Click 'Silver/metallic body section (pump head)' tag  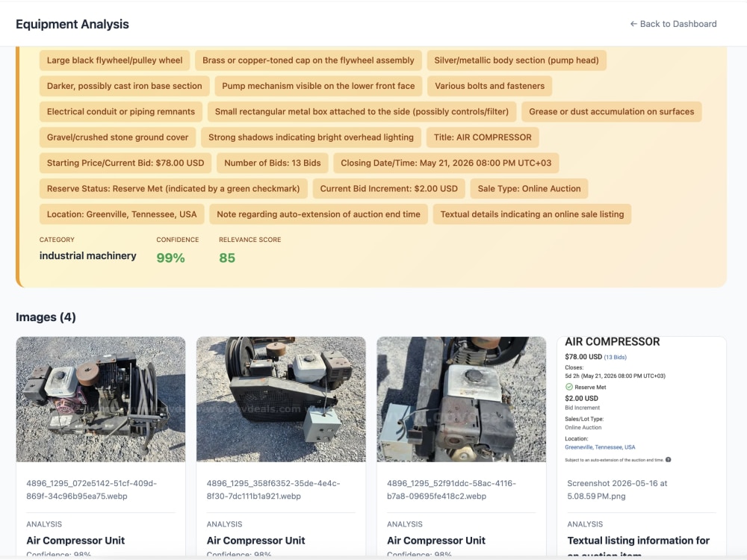point(516,60)
